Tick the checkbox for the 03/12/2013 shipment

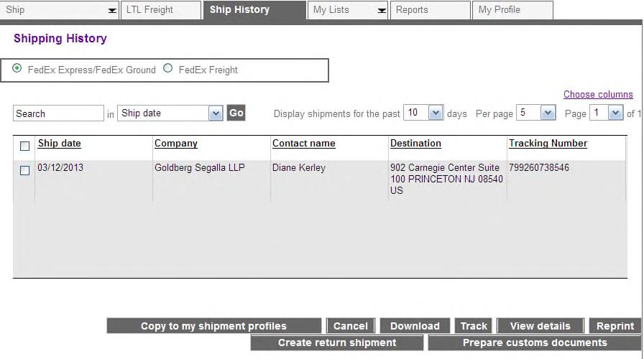click(24, 170)
